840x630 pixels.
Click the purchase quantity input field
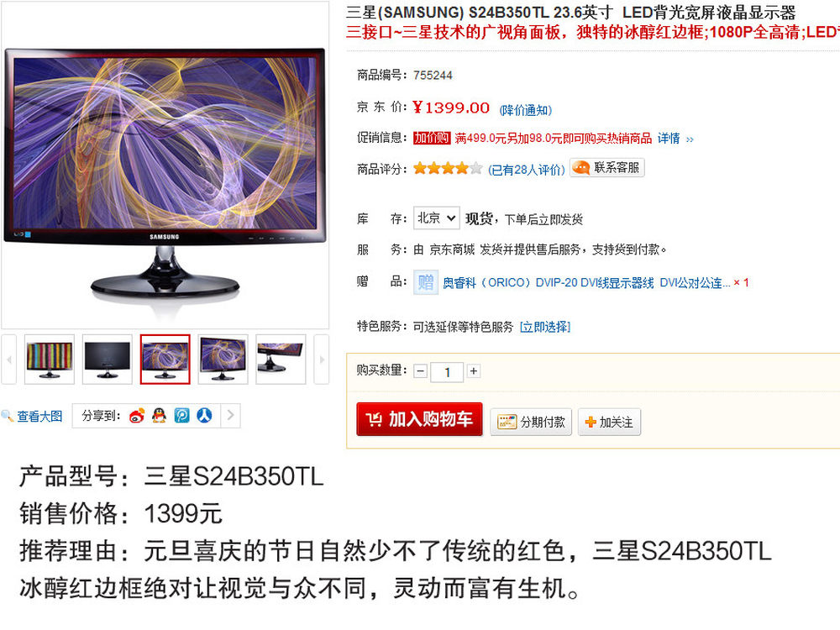448,372
